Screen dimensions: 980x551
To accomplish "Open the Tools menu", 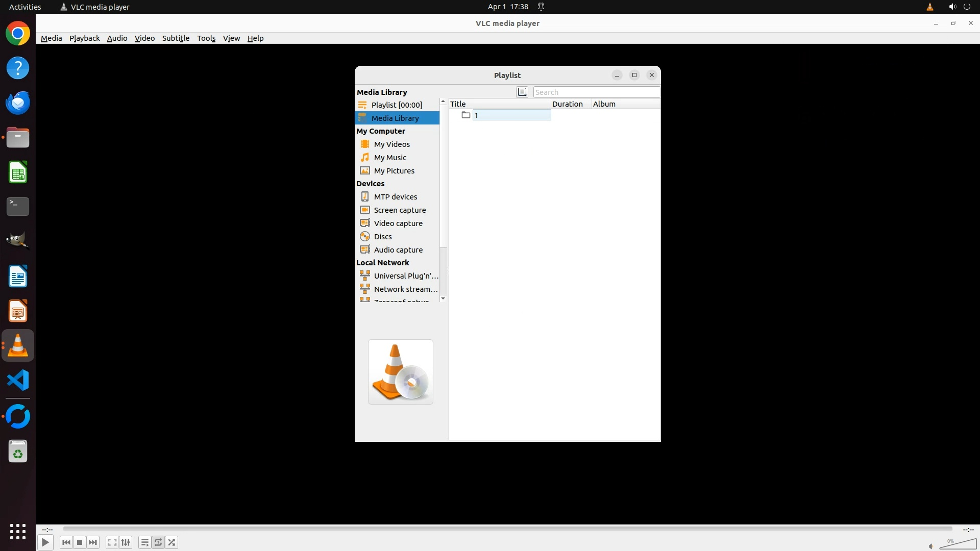I will pos(206,38).
